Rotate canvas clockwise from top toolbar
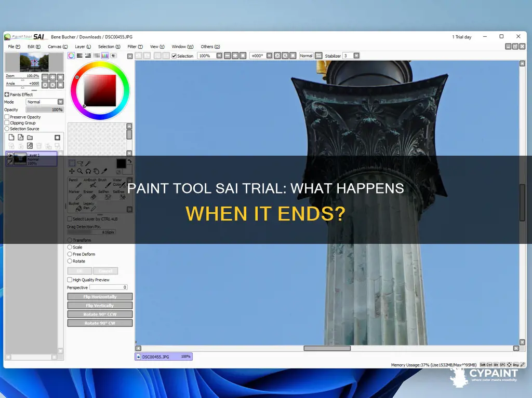Viewport: 532px width, 398px height. tap(285, 56)
